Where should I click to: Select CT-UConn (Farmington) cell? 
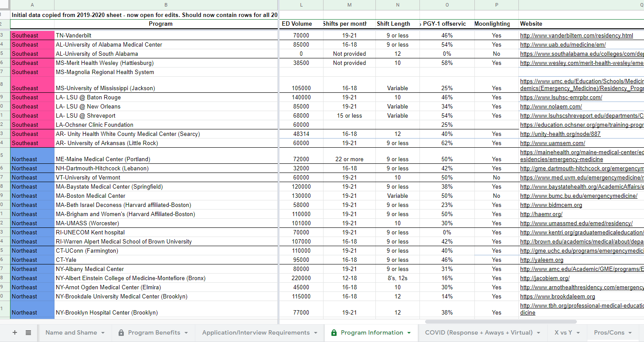click(166, 251)
